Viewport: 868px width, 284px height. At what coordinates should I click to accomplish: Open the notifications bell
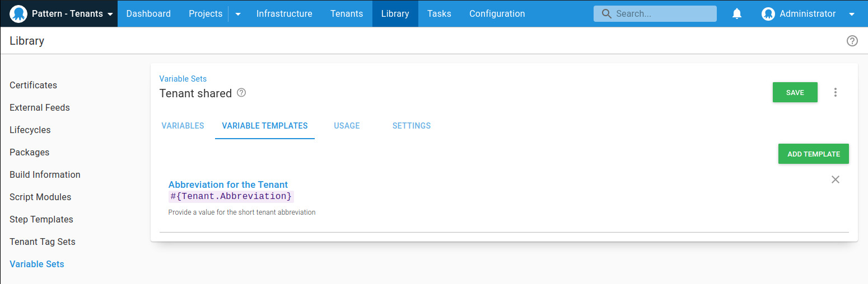(737, 14)
